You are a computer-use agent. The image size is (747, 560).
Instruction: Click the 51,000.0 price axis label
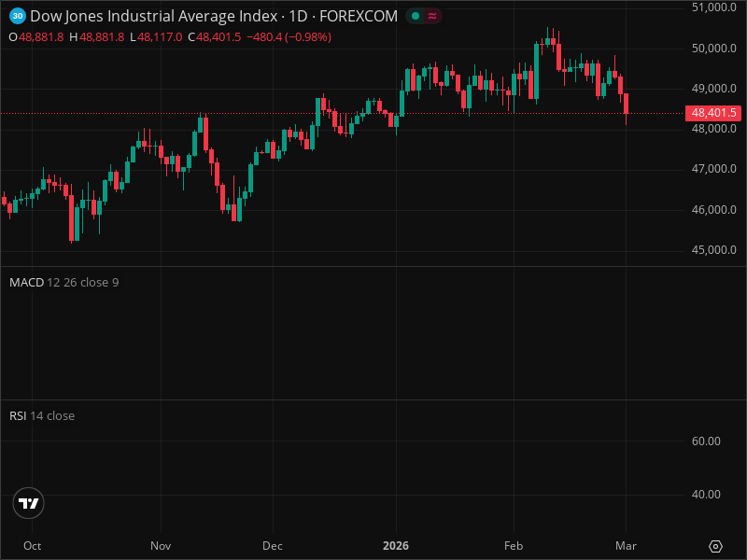click(x=713, y=7)
